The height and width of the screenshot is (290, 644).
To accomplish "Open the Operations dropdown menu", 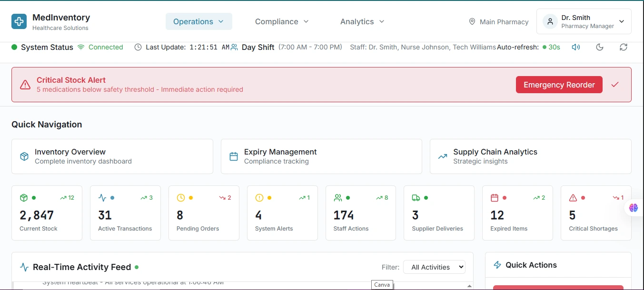I will (198, 21).
